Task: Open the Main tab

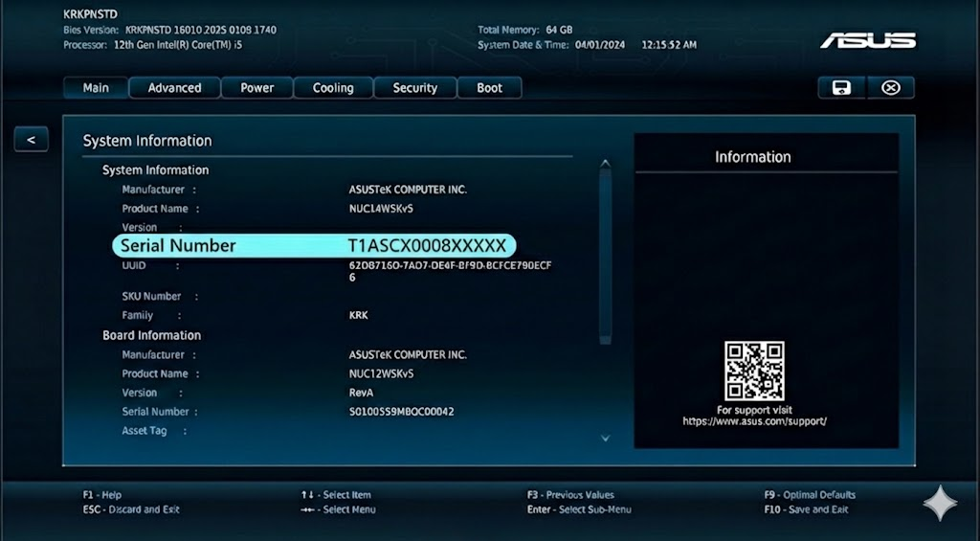Action: [x=96, y=88]
